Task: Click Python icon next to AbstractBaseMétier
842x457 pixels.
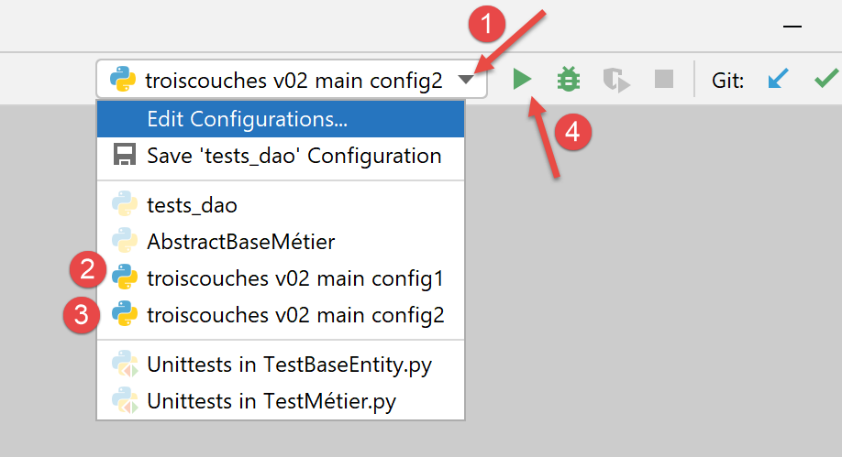Action: click(x=125, y=241)
